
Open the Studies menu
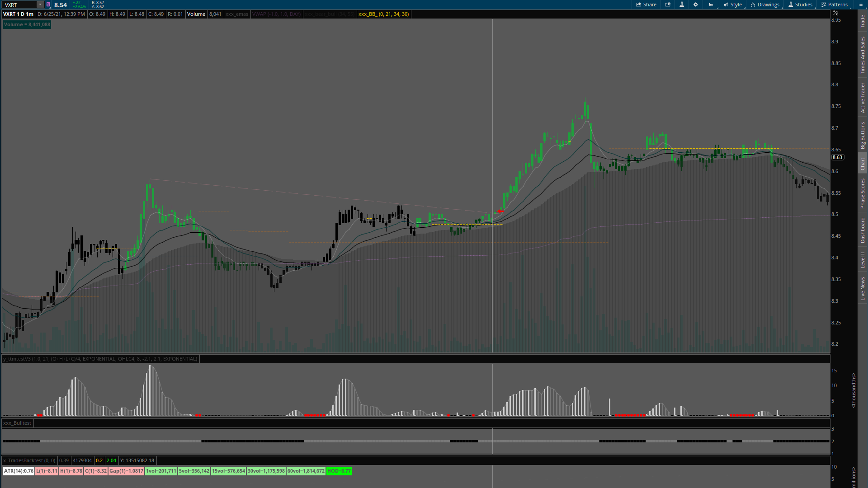(x=800, y=5)
